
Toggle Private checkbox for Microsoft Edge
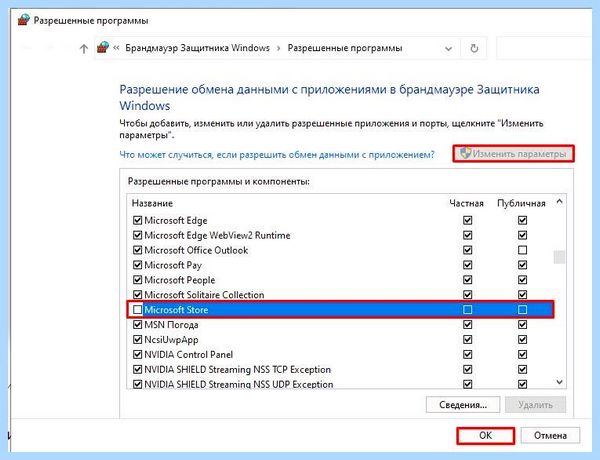467,220
